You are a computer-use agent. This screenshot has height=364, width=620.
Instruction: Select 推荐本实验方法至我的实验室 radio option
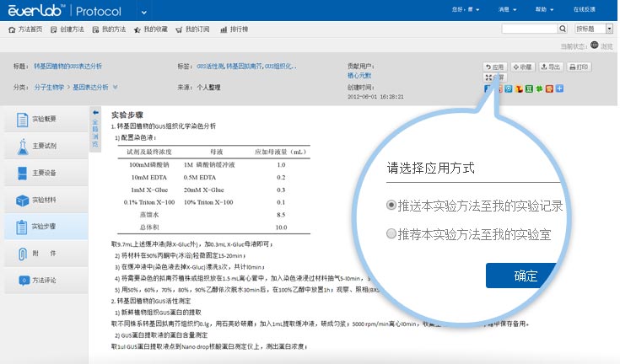tap(391, 233)
